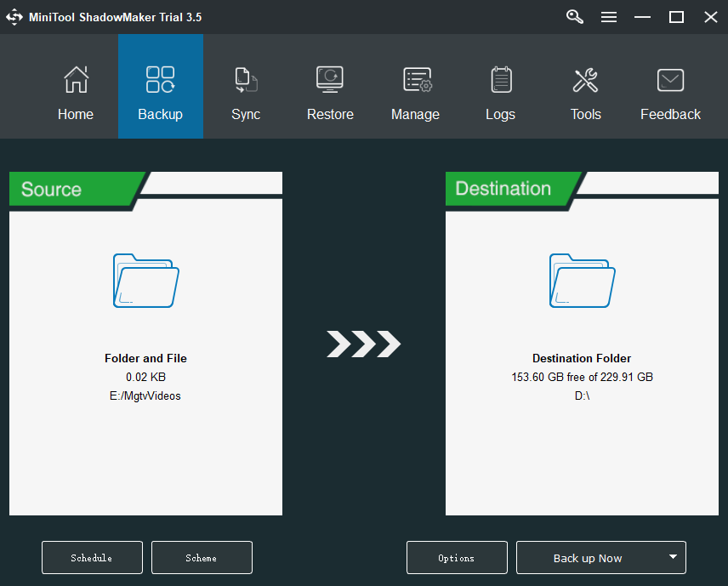Screen dimensions: 728x586
Task: Select the E:/MgtvVideos source path
Action: pyautogui.click(x=145, y=395)
